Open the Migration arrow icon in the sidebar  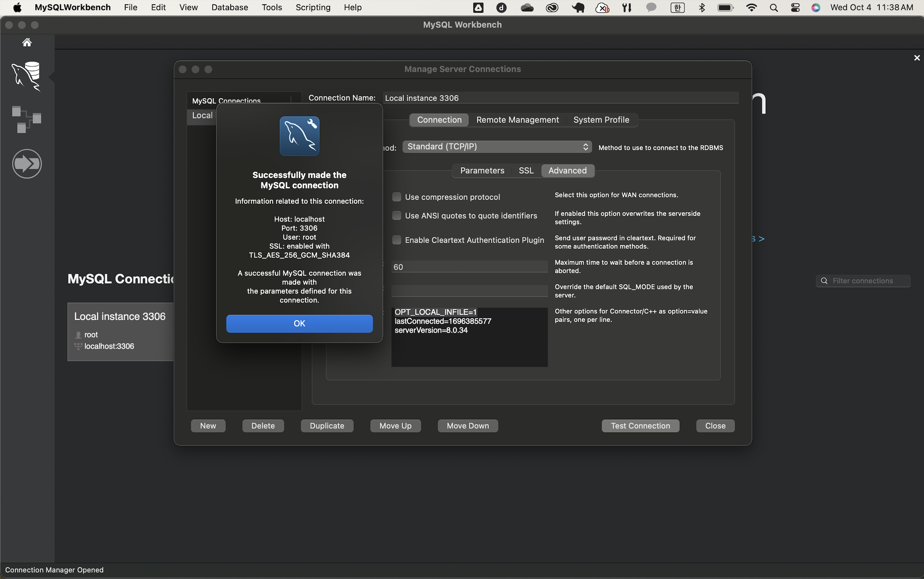27,164
